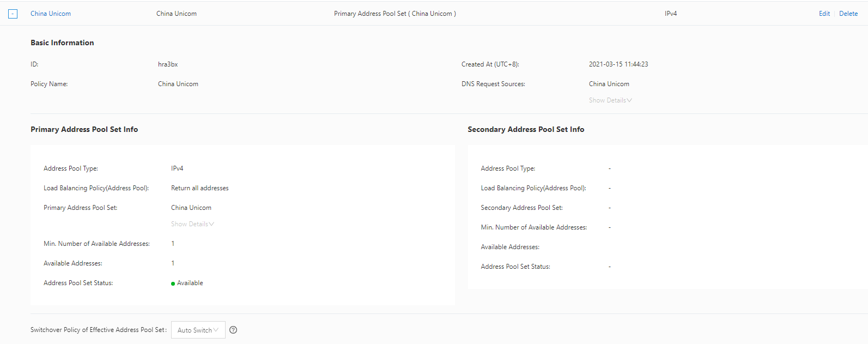The width and height of the screenshot is (868, 344).
Task: Open the China Unicom policy link
Action: click(x=51, y=14)
